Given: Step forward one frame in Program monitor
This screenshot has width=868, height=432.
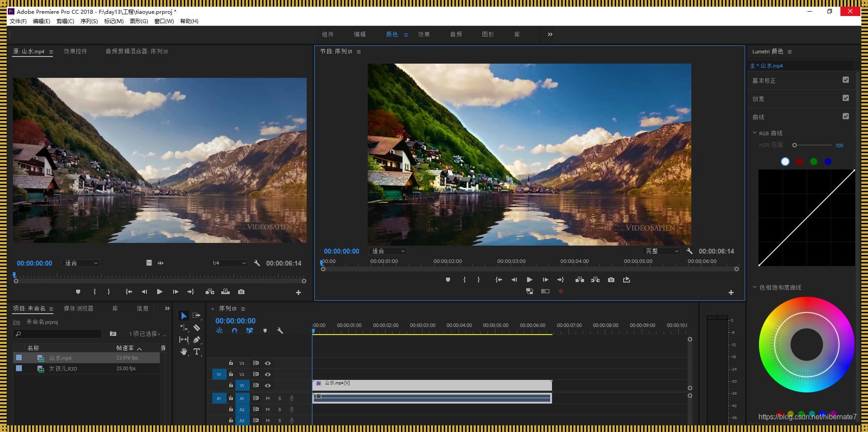Looking at the screenshot, I should [545, 280].
